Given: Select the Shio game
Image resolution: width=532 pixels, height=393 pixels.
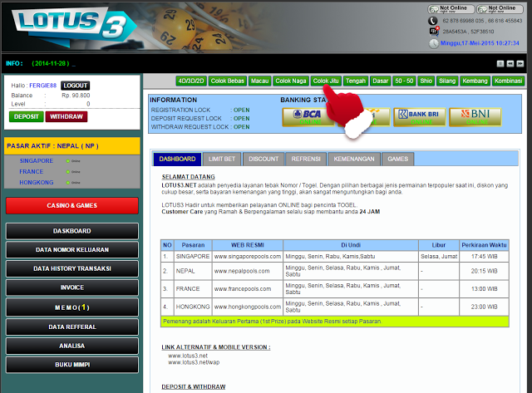Looking at the screenshot, I should coord(426,81).
